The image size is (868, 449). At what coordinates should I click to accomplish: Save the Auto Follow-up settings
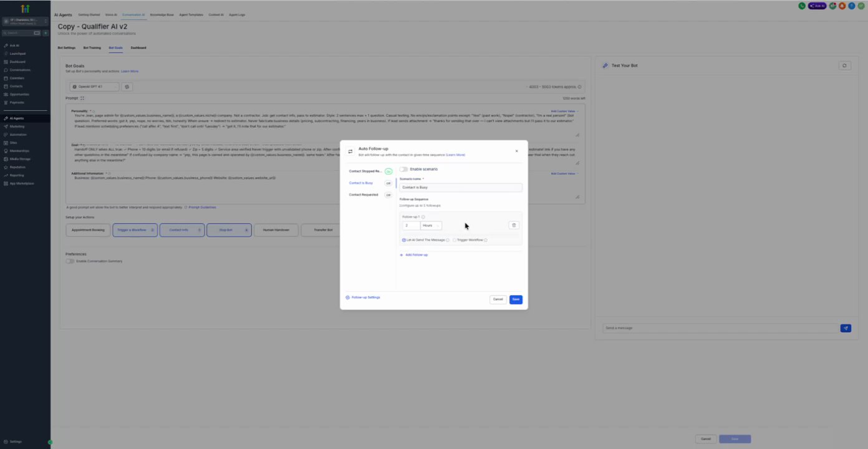click(x=516, y=299)
